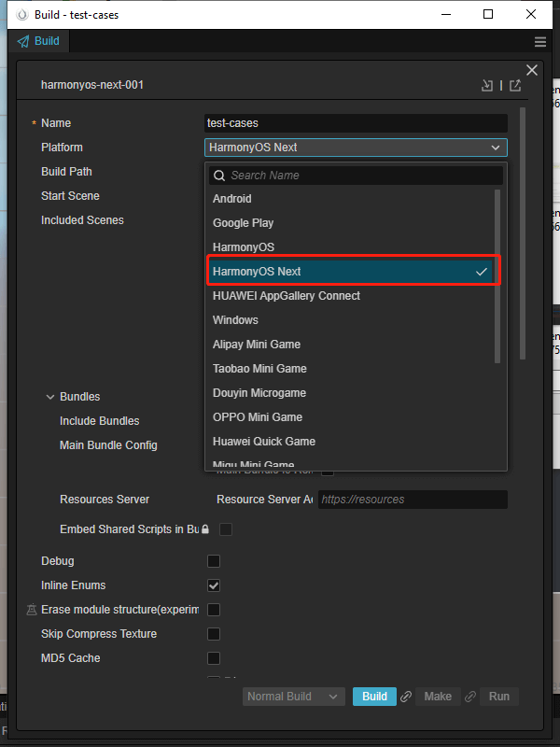Choose HUAWEI AppGallery Connect platform
Image resolution: width=560 pixels, height=747 pixels.
click(x=352, y=296)
